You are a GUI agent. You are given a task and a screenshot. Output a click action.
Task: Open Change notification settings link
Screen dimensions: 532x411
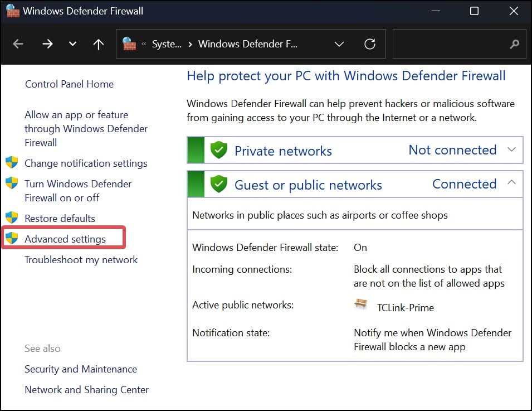[x=86, y=163]
